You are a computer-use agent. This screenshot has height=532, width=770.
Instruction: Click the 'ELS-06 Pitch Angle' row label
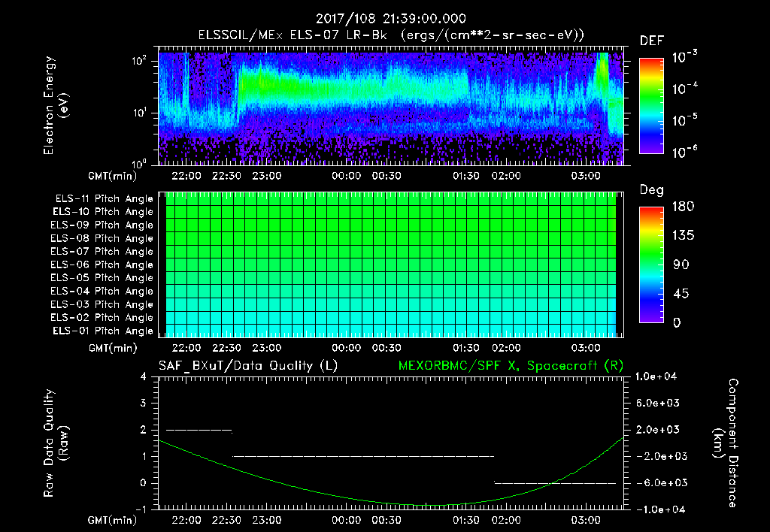tap(102, 264)
